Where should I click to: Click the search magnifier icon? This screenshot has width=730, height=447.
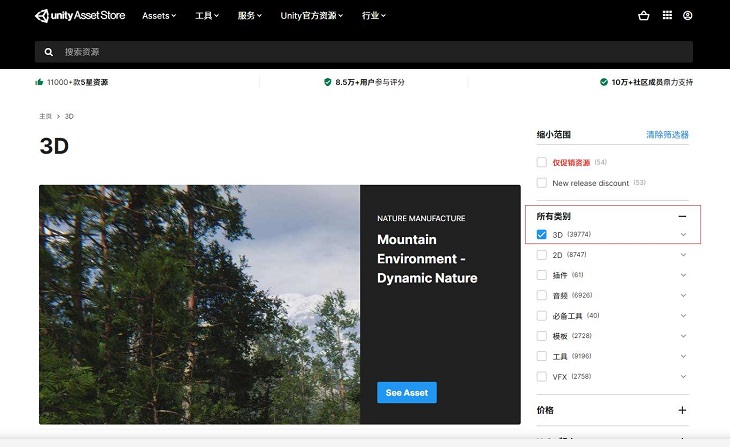pyautogui.click(x=48, y=52)
